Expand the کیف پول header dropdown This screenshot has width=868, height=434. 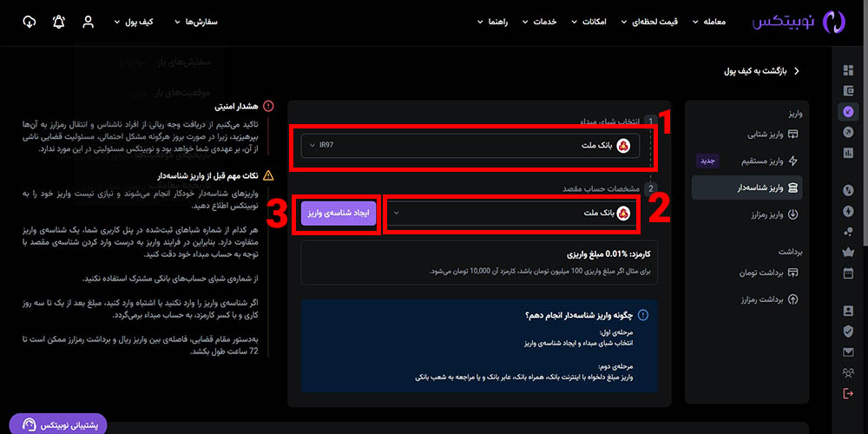134,23
